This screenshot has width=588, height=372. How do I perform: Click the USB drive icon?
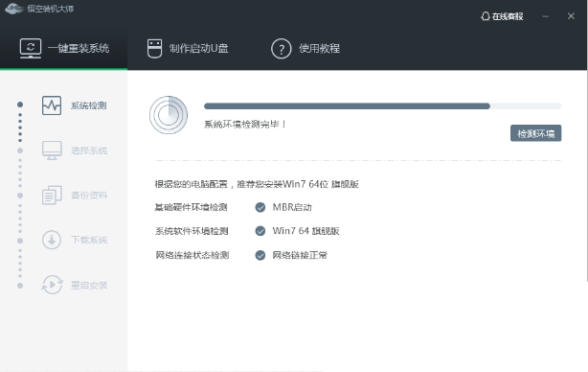(x=154, y=49)
